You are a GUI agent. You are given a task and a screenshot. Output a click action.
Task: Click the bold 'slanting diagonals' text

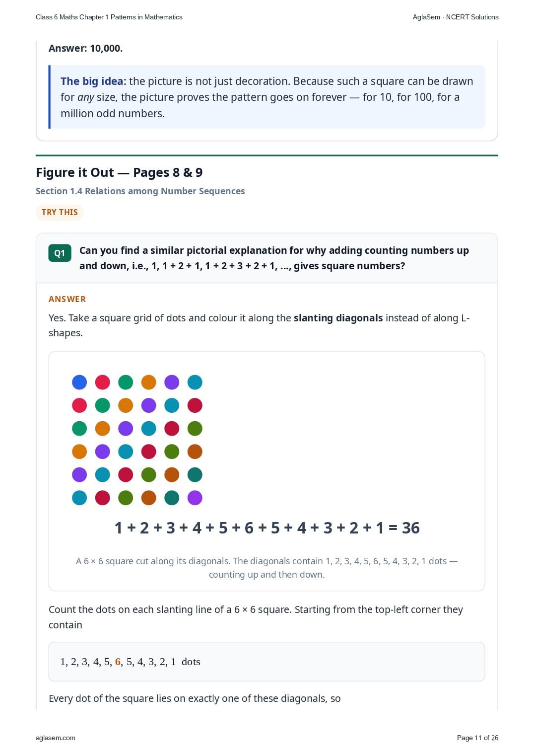click(x=338, y=318)
